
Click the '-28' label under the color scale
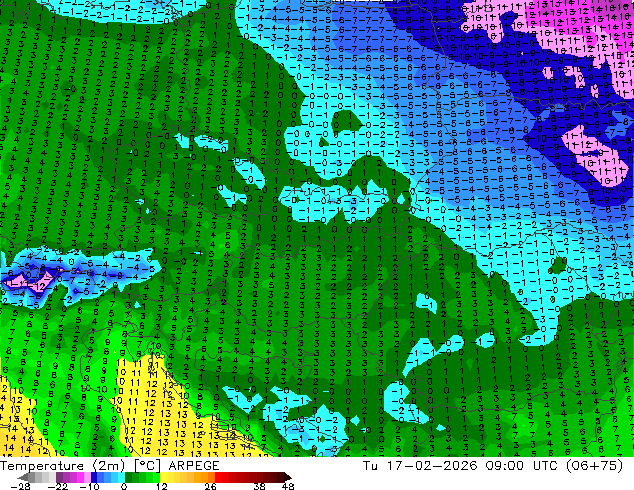21,486
